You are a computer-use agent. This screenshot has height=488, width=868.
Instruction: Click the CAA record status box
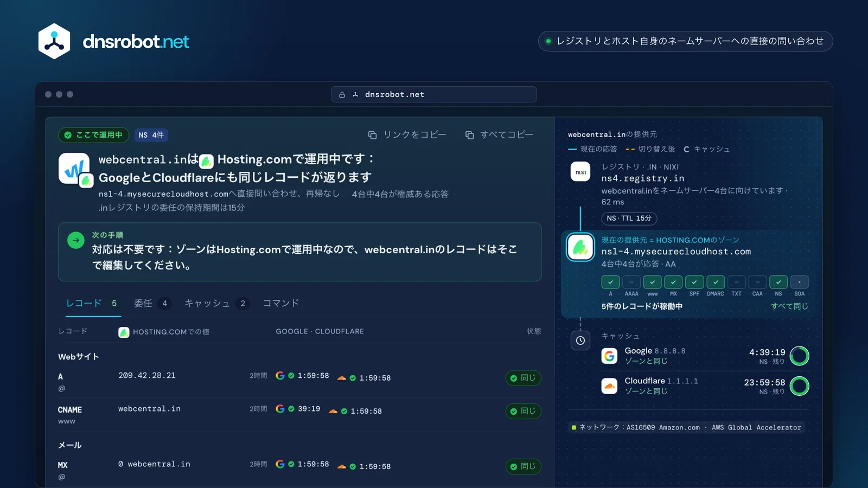click(x=757, y=282)
